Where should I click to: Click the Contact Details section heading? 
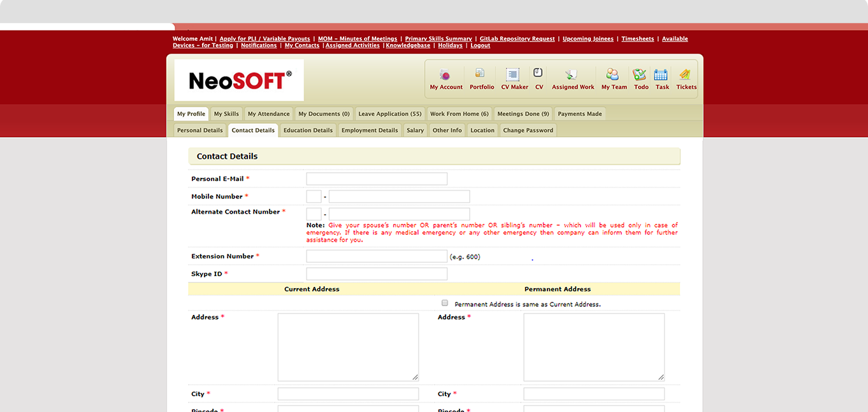[227, 156]
